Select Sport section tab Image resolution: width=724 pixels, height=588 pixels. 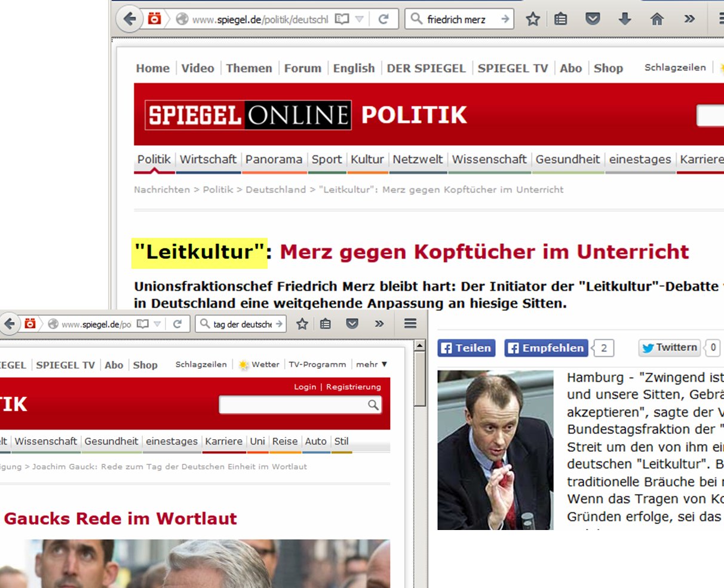tap(327, 160)
